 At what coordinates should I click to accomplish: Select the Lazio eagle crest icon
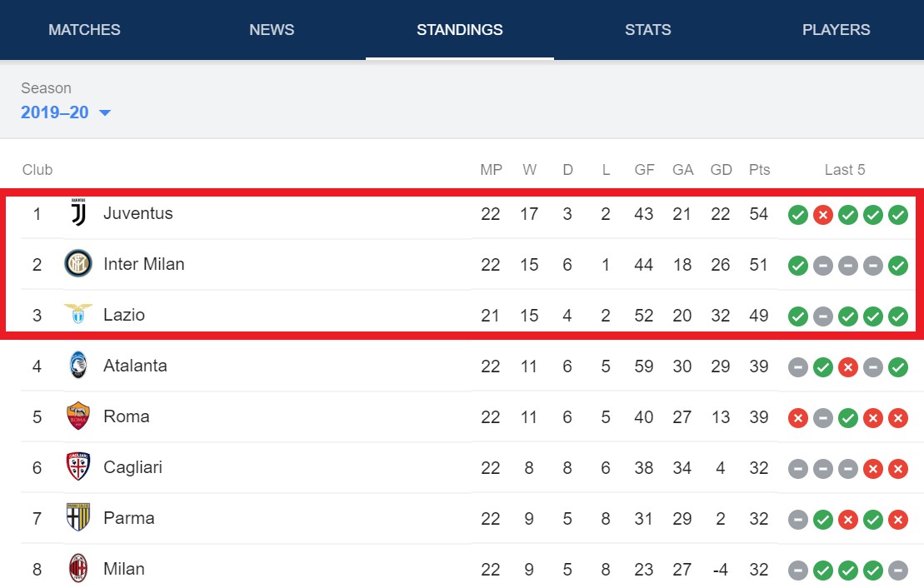point(77,313)
